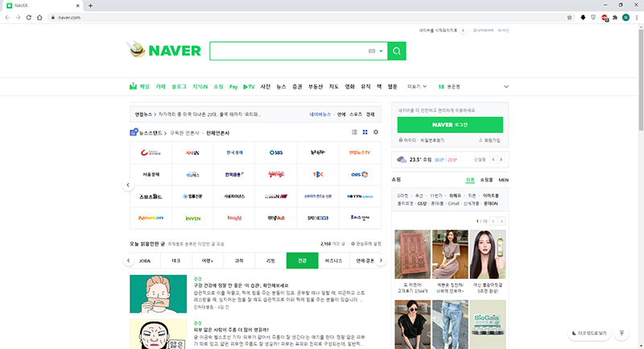Show next weather location arrow
Image resolution: width=644 pixels, height=349 pixels.
pyautogui.click(x=501, y=160)
